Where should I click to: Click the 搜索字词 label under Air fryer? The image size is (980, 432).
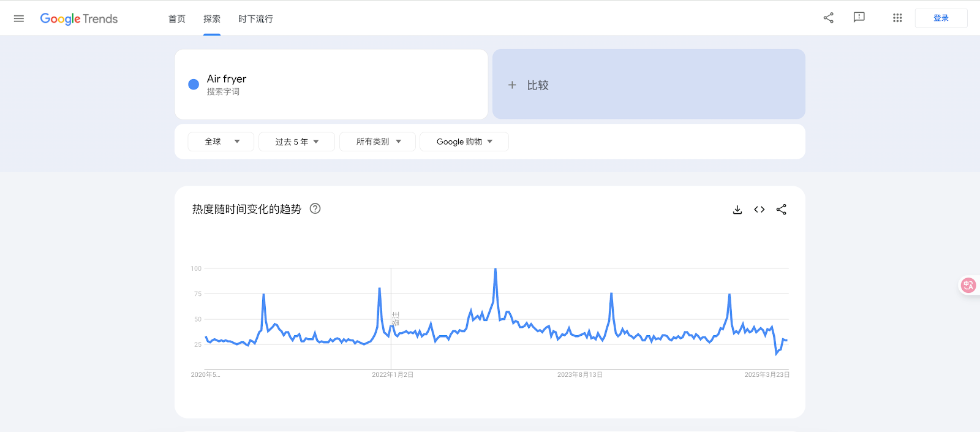click(223, 92)
